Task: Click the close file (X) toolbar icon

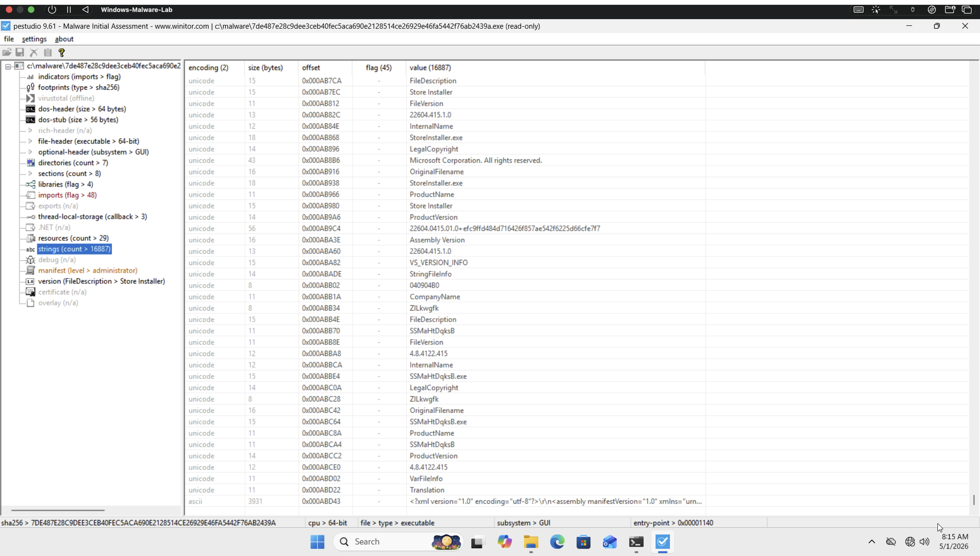Action: [x=34, y=52]
